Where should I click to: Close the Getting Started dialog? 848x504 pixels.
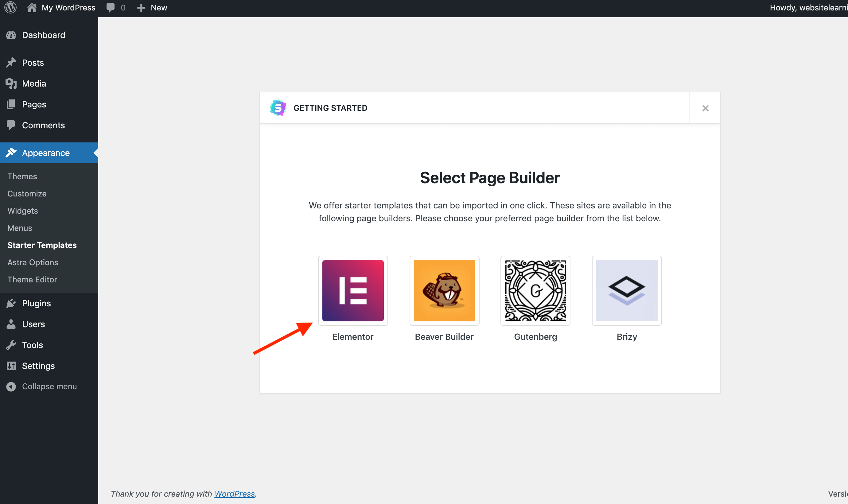(x=705, y=108)
